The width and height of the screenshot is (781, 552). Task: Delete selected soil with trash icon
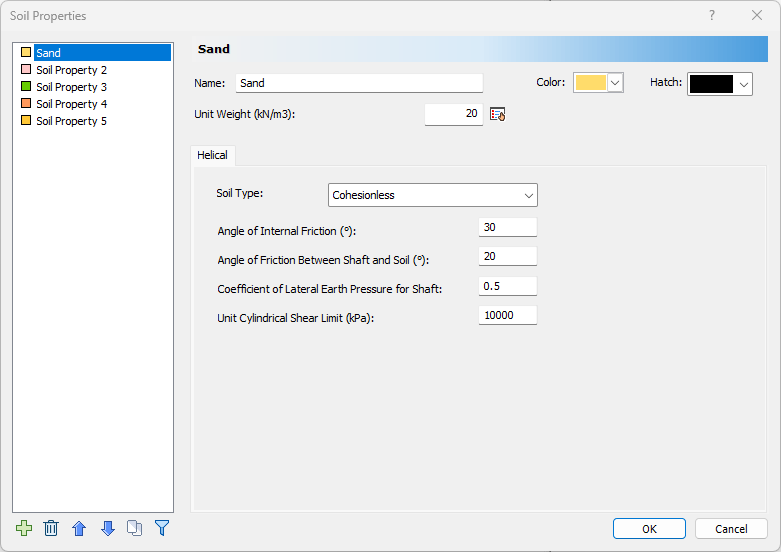click(x=51, y=528)
